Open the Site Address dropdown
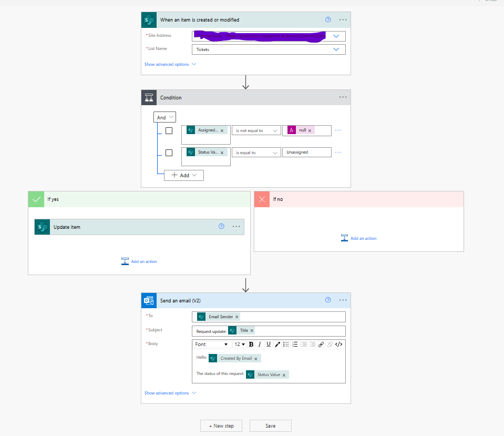 336,36
